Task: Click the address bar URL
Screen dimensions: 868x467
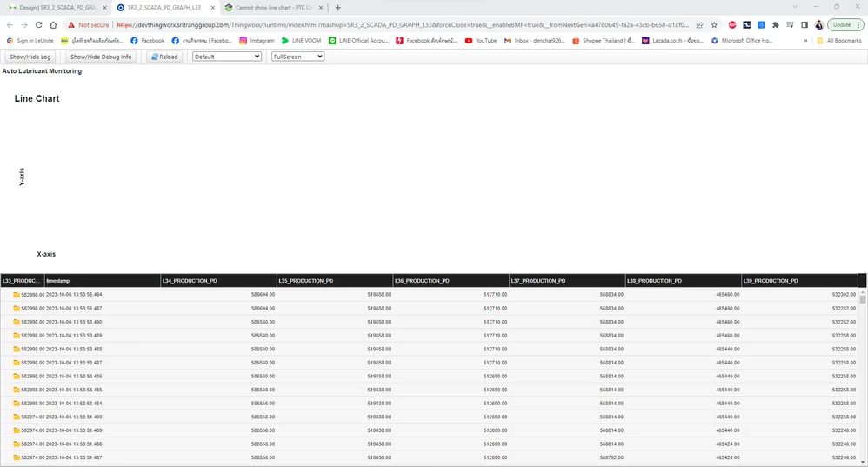Action: (403, 25)
